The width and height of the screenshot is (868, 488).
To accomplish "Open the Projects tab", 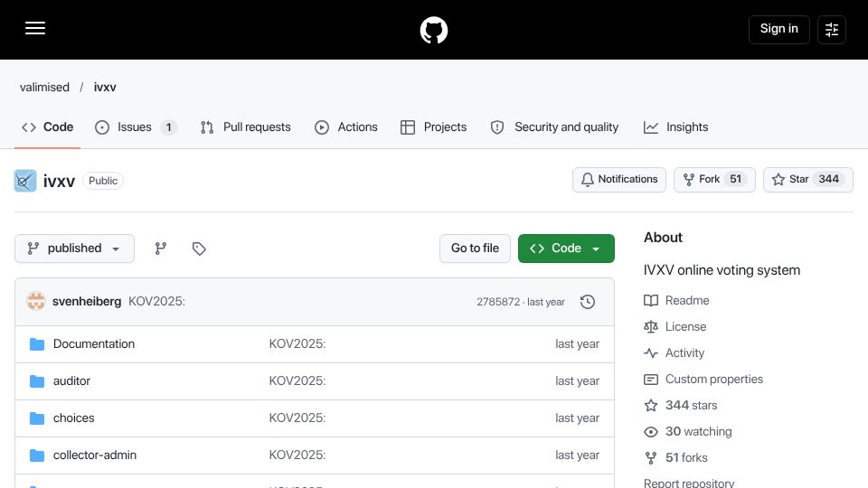I will 433,127.
